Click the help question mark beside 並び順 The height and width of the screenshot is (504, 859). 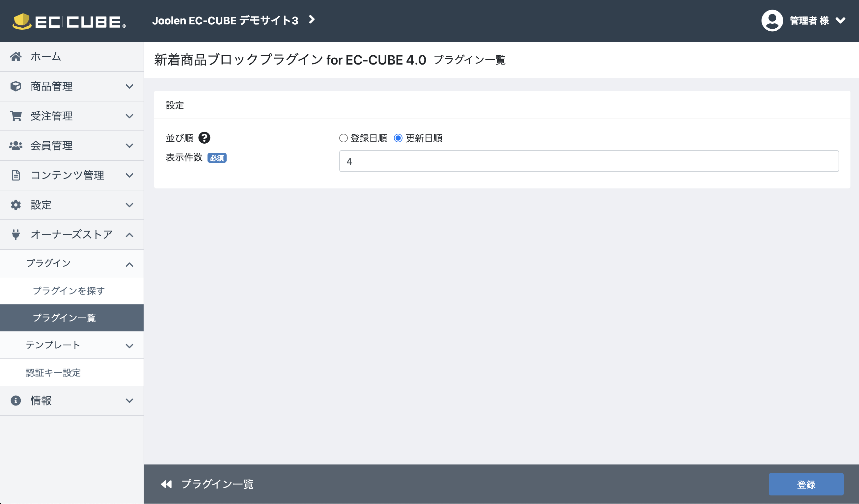(204, 138)
